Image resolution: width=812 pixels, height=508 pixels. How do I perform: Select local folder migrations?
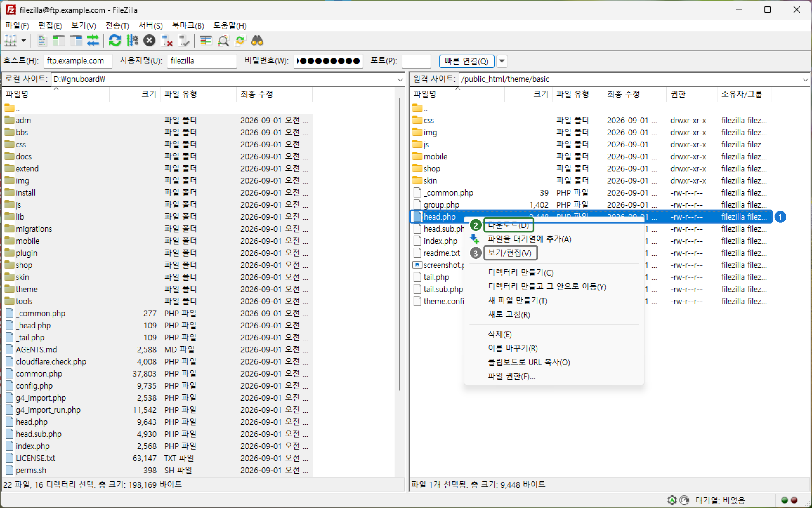pyautogui.click(x=158, y=229)
